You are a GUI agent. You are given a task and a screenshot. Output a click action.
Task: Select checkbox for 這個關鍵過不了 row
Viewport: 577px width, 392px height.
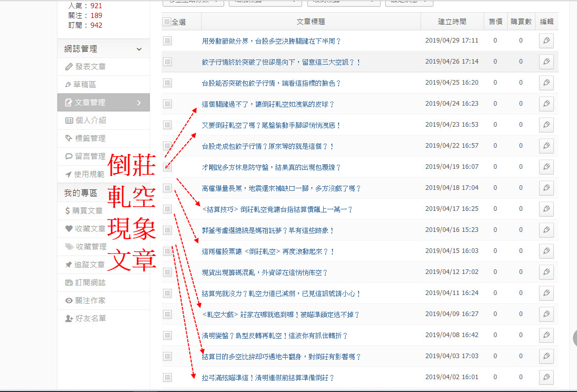[x=167, y=104]
